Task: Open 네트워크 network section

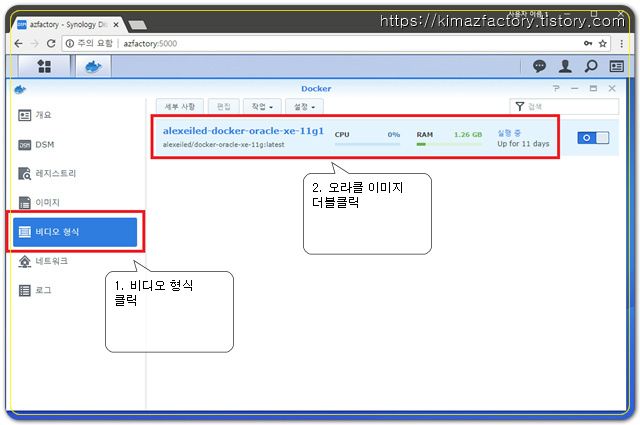Action: tap(76, 261)
